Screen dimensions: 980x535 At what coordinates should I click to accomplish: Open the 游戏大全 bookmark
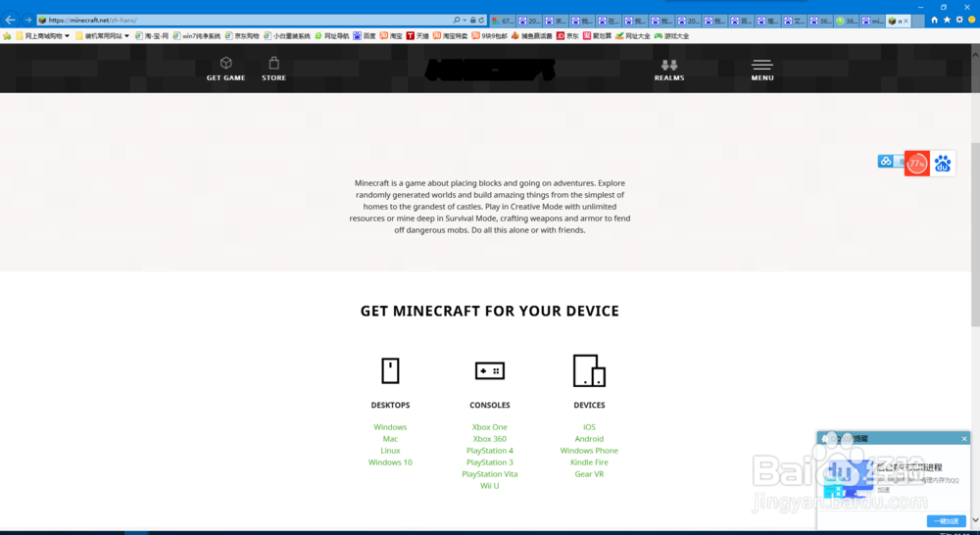pyautogui.click(x=672, y=36)
